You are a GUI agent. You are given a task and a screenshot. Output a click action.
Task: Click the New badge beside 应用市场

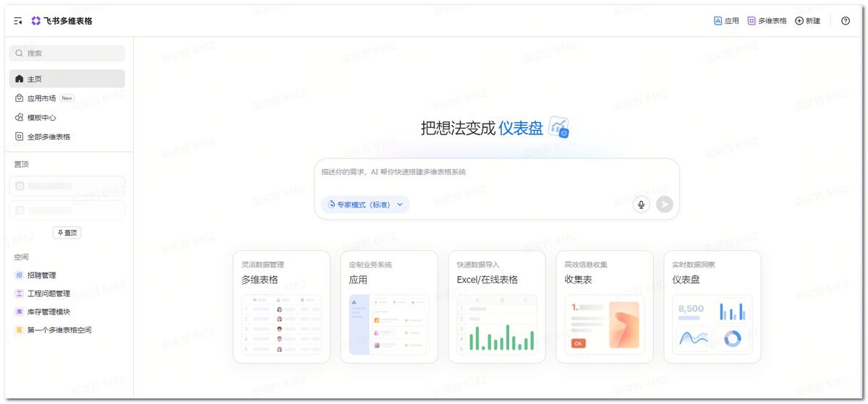(67, 98)
